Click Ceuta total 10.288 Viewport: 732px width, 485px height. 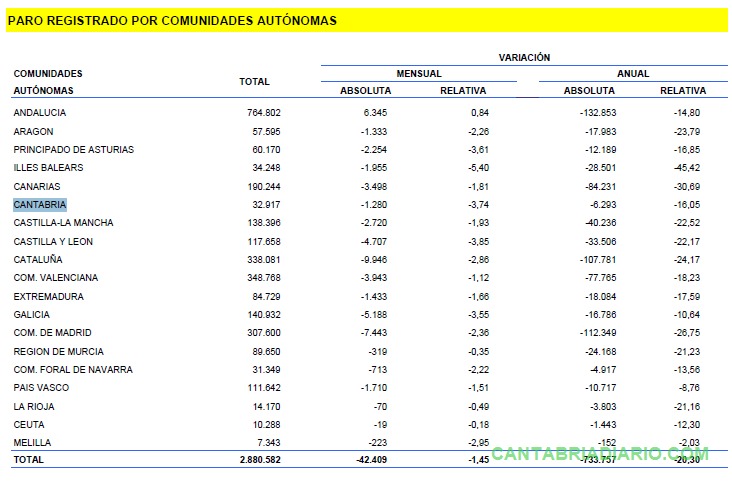pos(266,425)
